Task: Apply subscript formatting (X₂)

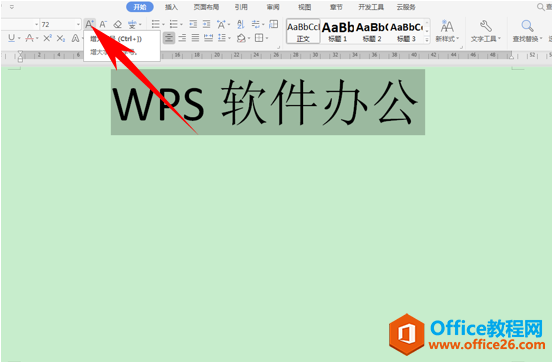Action: tap(61, 38)
